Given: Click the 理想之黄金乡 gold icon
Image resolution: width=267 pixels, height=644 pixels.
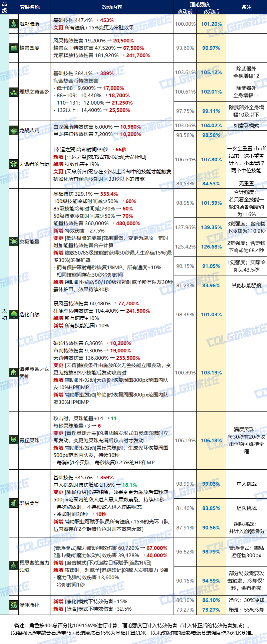Looking at the screenshot, I should point(14,92).
